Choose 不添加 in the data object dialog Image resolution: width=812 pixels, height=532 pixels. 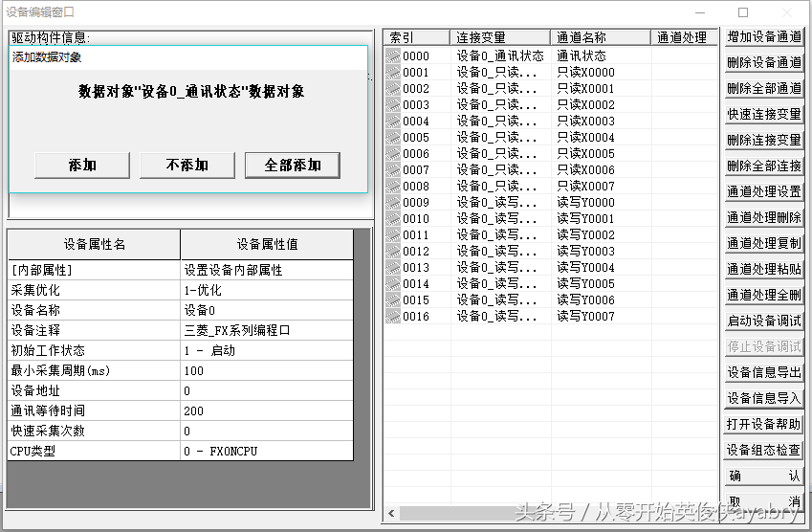pyautogui.click(x=187, y=165)
